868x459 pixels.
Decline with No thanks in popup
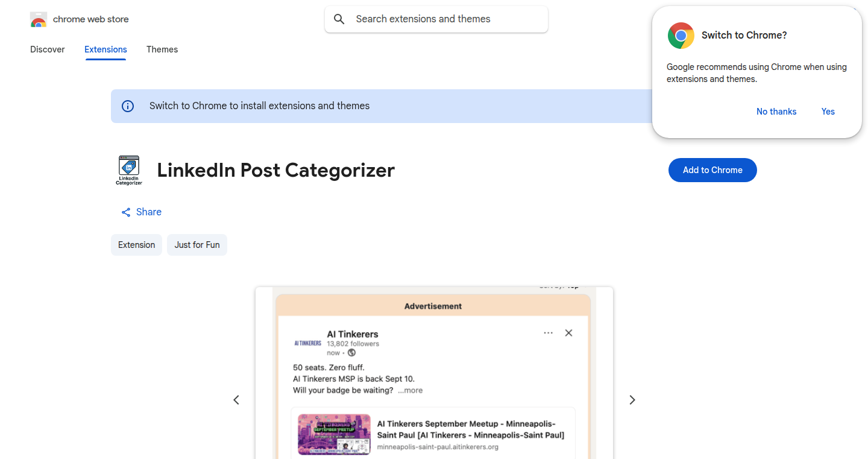(776, 112)
